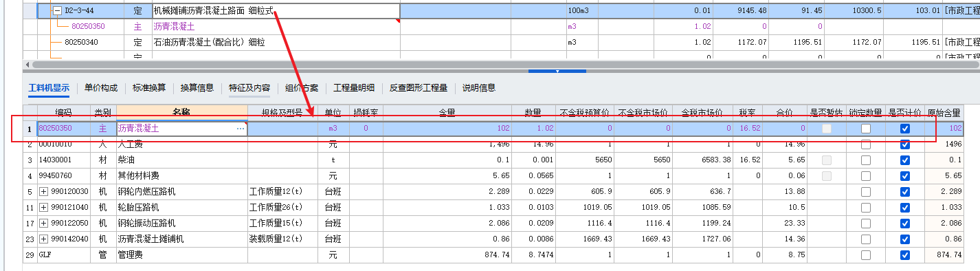Toggle 锁定数量 for 钢轮内燃压路机 row
Image resolution: width=980 pixels, height=271 pixels.
(866, 192)
